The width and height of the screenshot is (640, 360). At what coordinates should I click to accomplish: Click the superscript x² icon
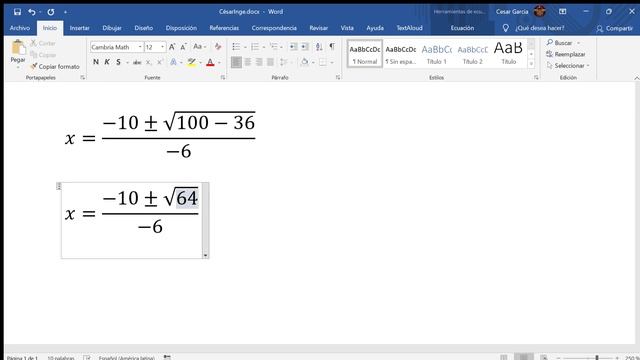click(160, 62)
